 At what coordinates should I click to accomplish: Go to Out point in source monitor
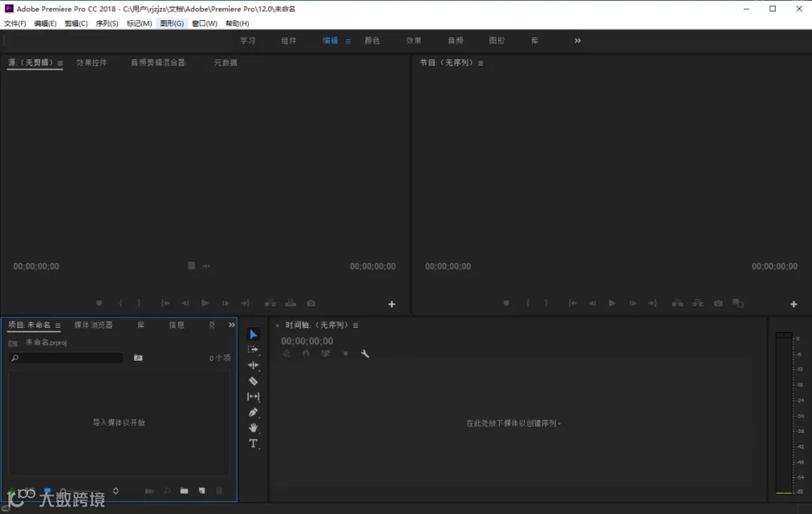coord(245,304)
